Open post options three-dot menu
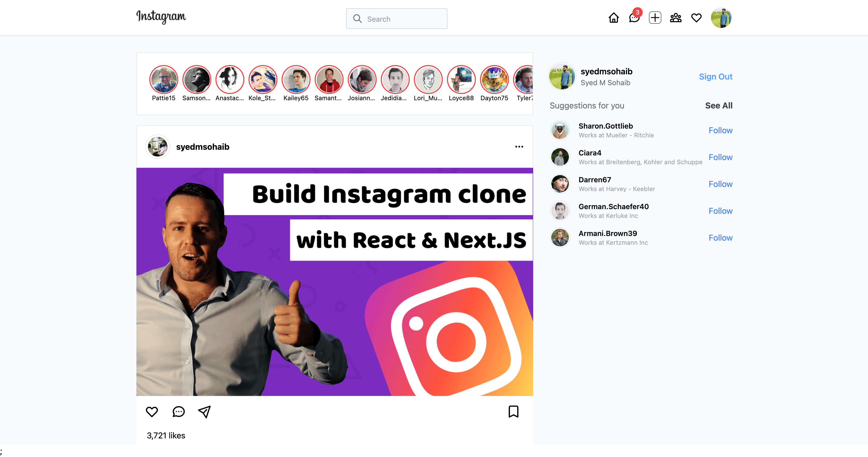Viewport: 868px width, 457px height. click(519, 146)
